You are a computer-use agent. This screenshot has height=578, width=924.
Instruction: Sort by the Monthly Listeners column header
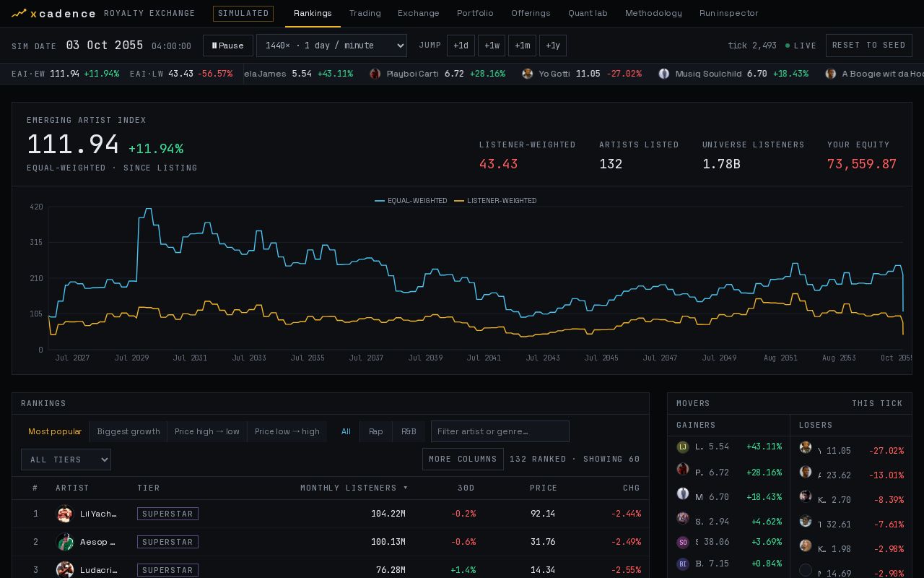(x=354, y=488)
